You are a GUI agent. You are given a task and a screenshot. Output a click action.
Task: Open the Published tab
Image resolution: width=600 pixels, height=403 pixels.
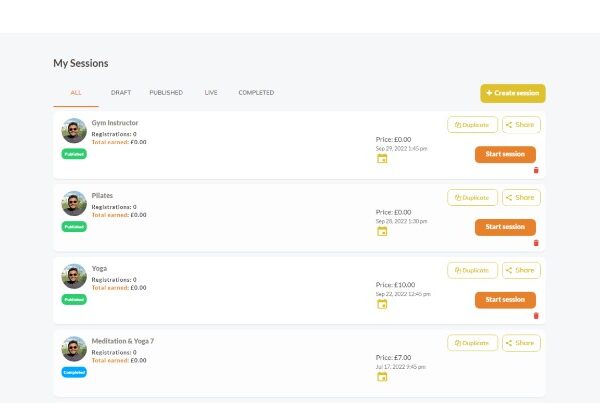click(166, 93)
